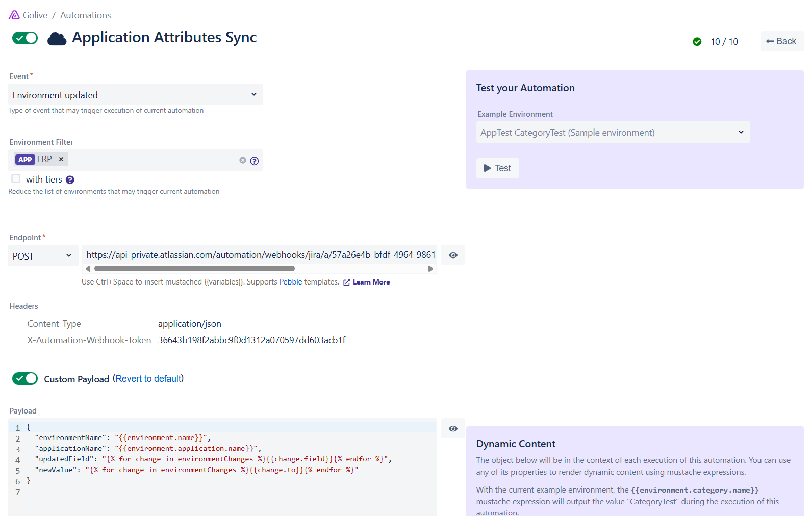This screenshot has height=516, width=812.
Task: Click payload line with "environmentName"
Action: tap(123, 438)
